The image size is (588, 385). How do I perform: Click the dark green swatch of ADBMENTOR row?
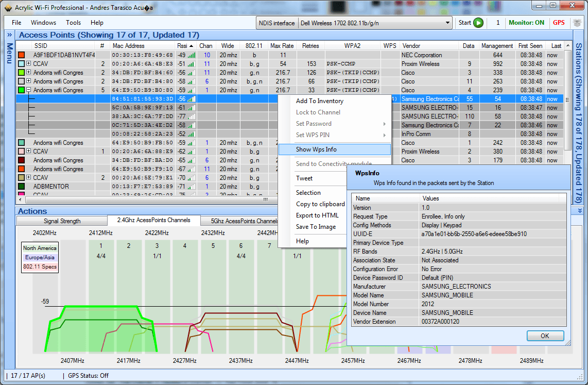pos(22,187)
